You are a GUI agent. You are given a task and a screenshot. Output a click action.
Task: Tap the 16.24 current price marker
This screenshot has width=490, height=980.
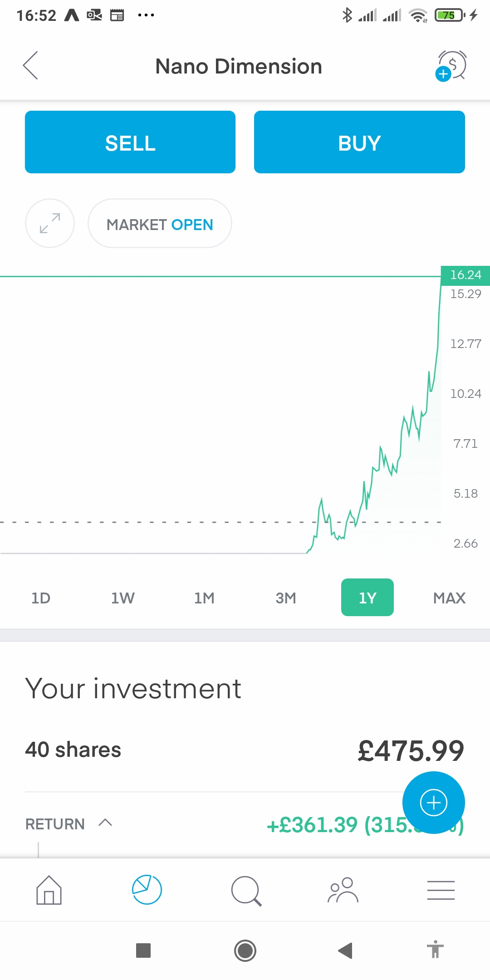465,275
